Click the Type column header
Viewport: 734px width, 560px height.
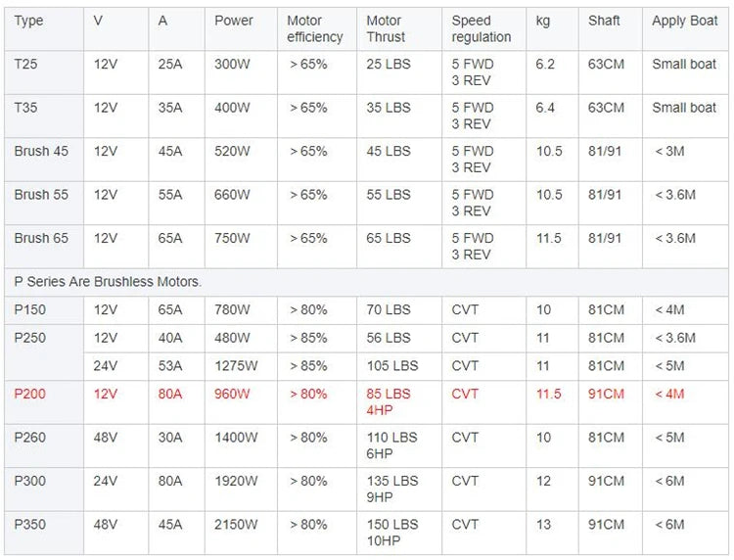[29, 21]
